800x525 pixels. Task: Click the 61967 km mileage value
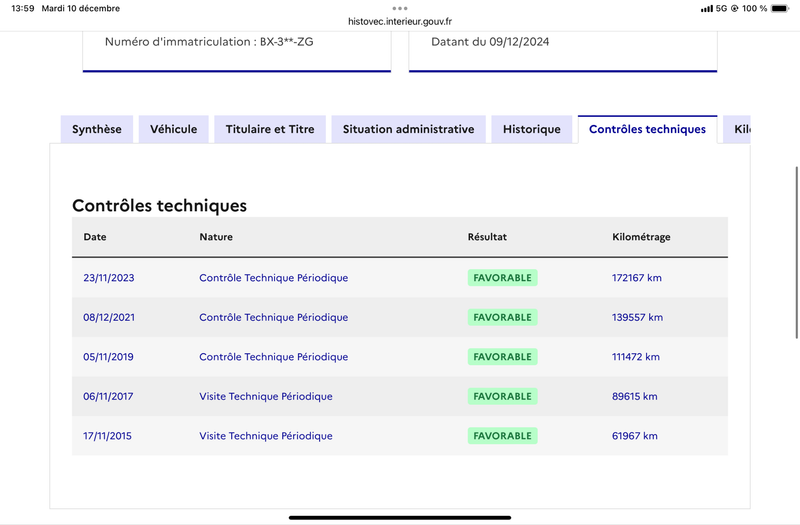tap(635, 436)
